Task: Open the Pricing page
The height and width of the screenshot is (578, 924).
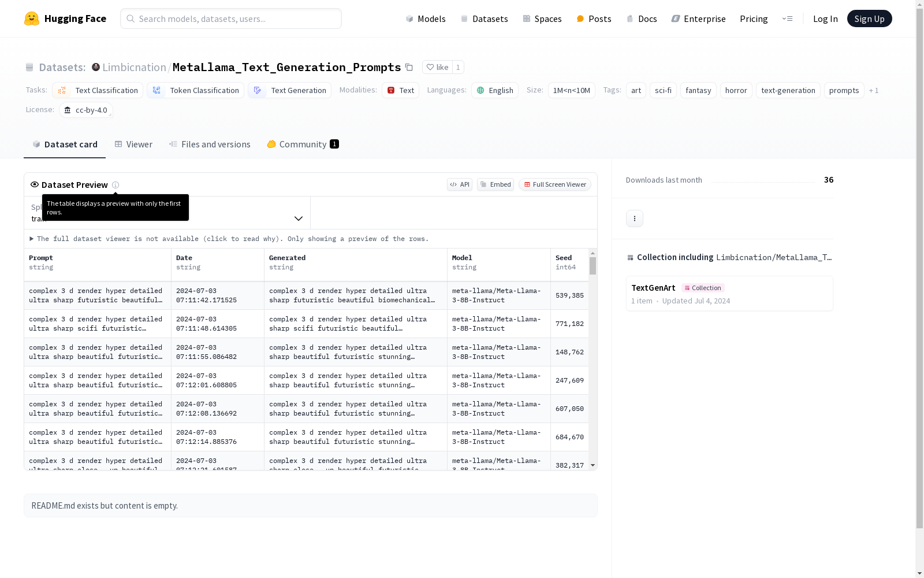Action: (x=754, y=18)
